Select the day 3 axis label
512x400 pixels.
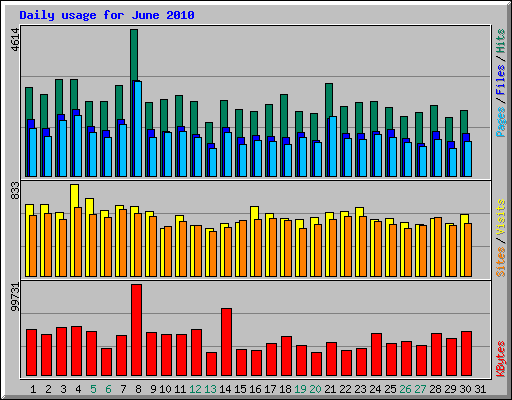click(63, 389)
